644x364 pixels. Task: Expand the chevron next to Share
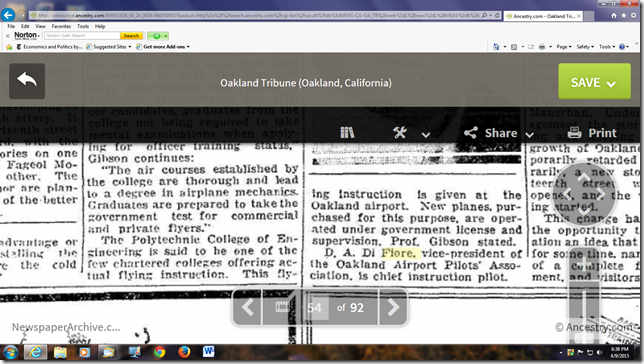point(529,134)
